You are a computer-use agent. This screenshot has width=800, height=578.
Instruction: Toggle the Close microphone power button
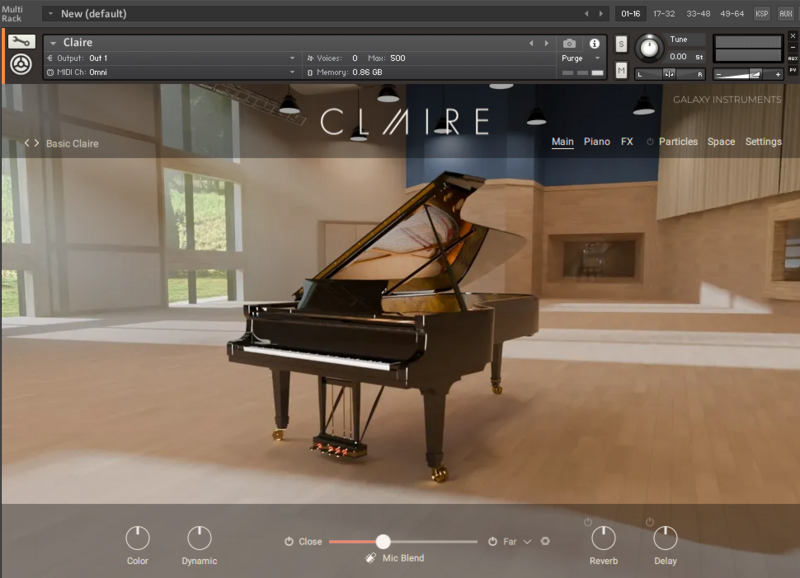(289, 541)
